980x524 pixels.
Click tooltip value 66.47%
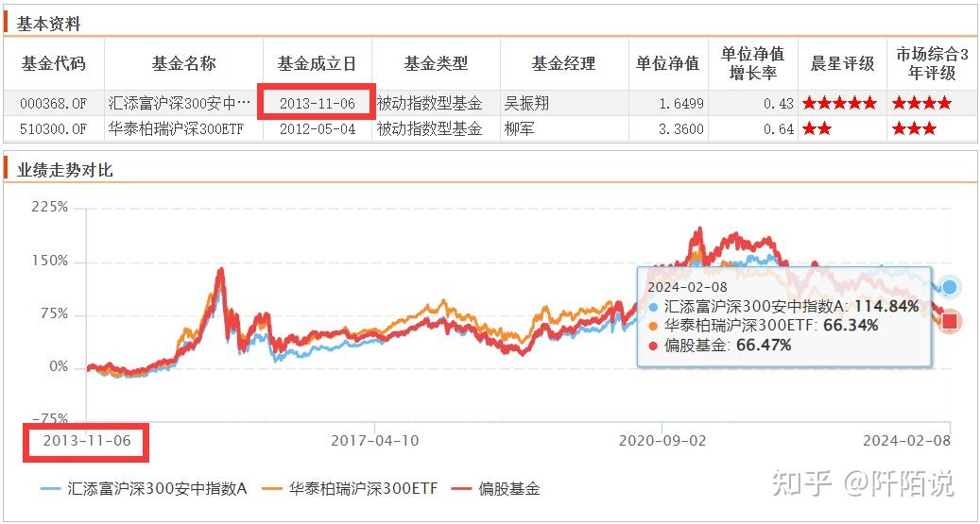coord(764,344)
